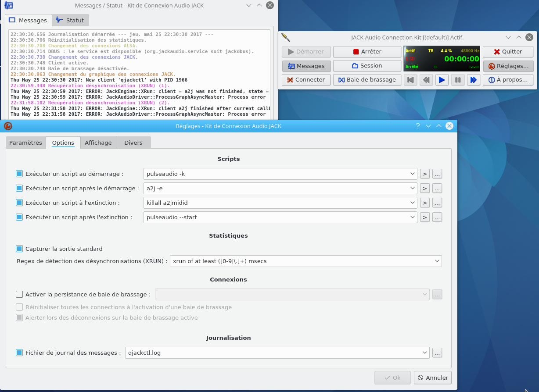Toggle Exécuter un script après l'extinction checkbox
This screenshot has width=539, height=392.
[19, 217]
